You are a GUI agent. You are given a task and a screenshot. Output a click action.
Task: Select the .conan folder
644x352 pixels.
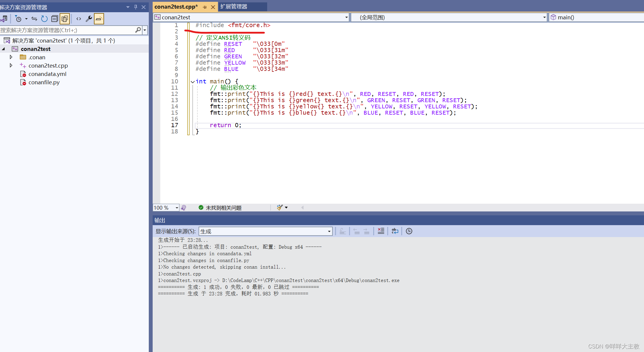click(37, 57)
